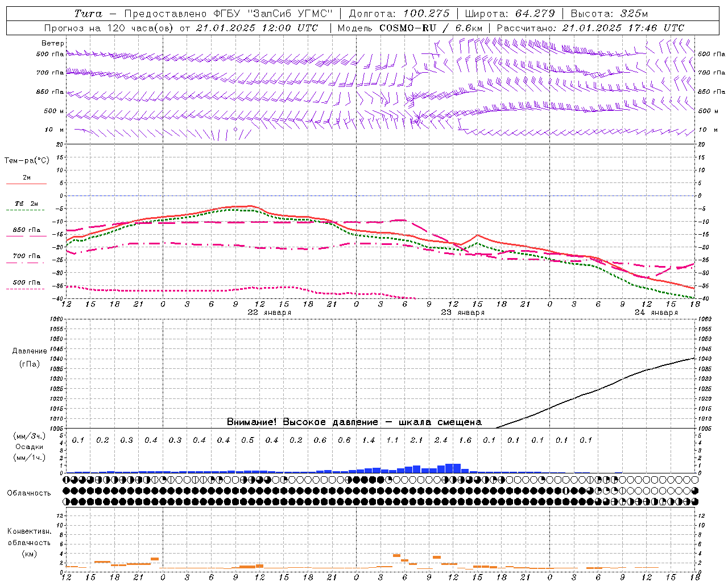Click the 3-hour precipitation value "1.4"

[369, 440]
